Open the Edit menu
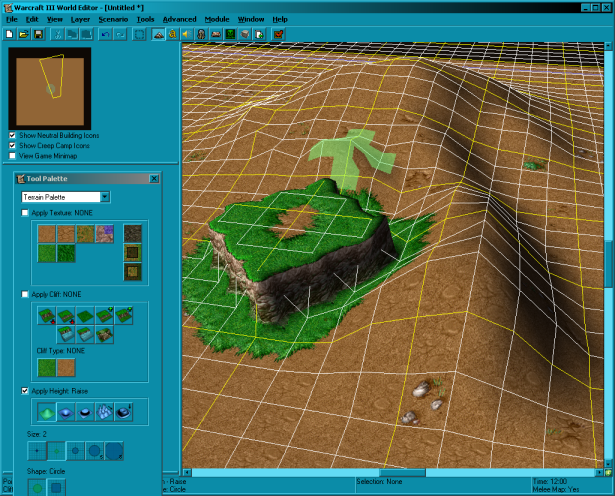Screen dimensions: 615x496 pyautogui.click(x=32, y=19)
